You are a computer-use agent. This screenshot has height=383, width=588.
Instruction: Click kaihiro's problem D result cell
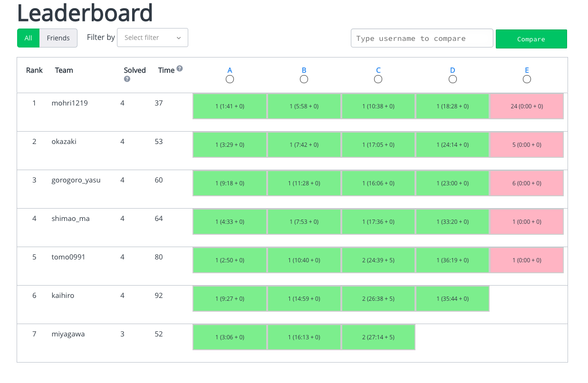click(x=453, y=299)
